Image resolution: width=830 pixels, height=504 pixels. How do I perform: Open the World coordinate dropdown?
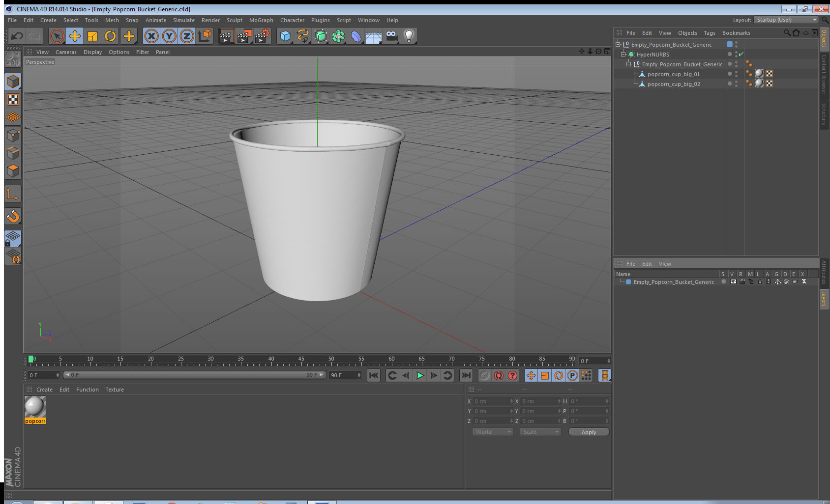pyautogui.click(x=493, y=432)
